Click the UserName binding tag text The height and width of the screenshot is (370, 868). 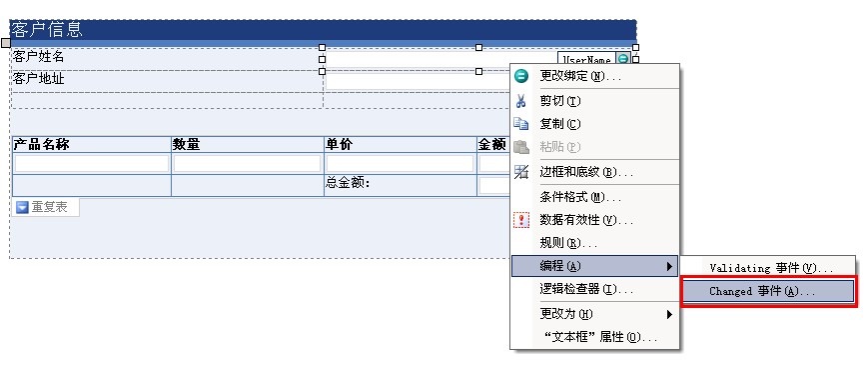tap(586, 59)
